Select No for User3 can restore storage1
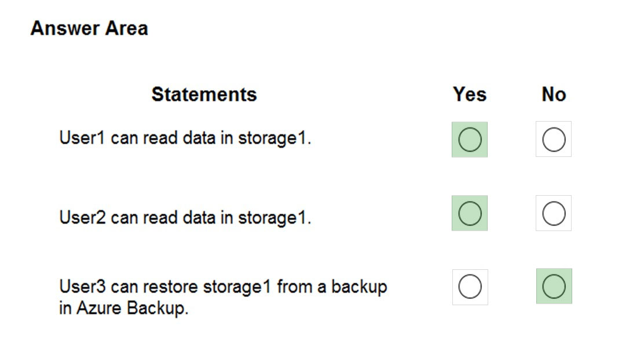The image size is (644, 355). point(554,287)
